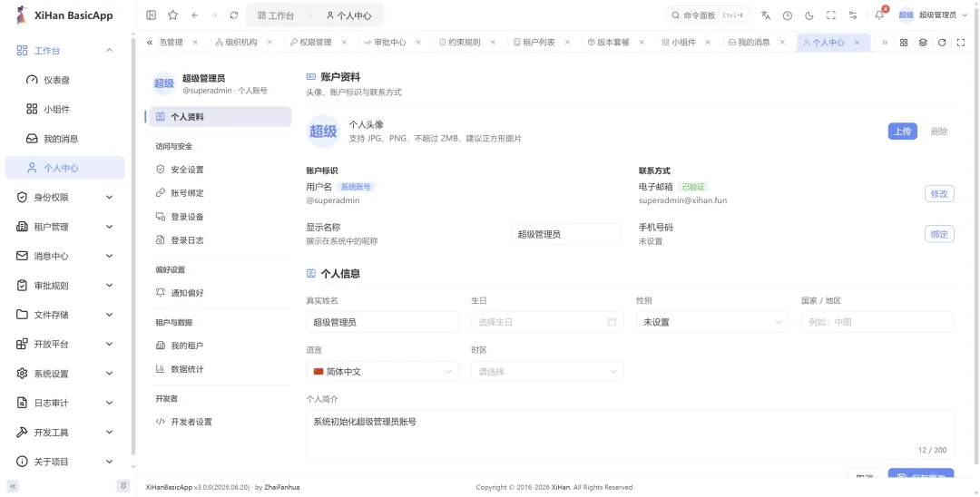Collapse the 工作台 sidebar group
980x497 pixels.
coord(65,51)
